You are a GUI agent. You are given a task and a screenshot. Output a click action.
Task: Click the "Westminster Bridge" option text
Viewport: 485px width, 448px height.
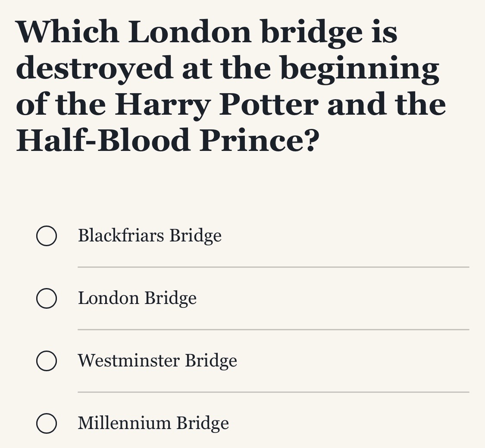157,361
